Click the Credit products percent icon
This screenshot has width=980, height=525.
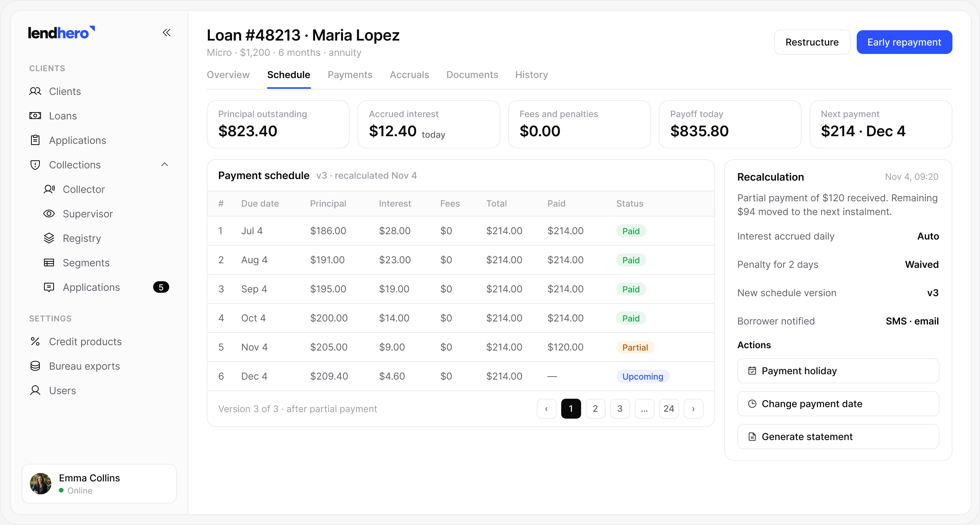[x=35, y=342]
